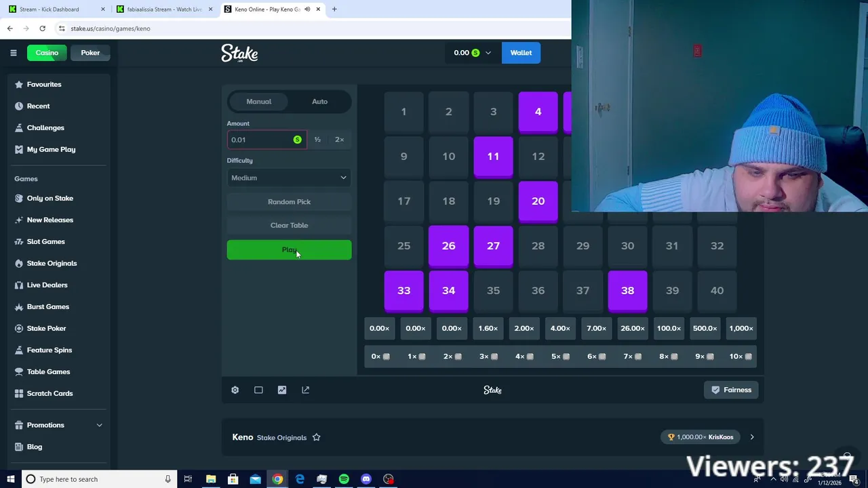
Task: Go to Challenges in sidebar
Action: (x=45, y=127)
